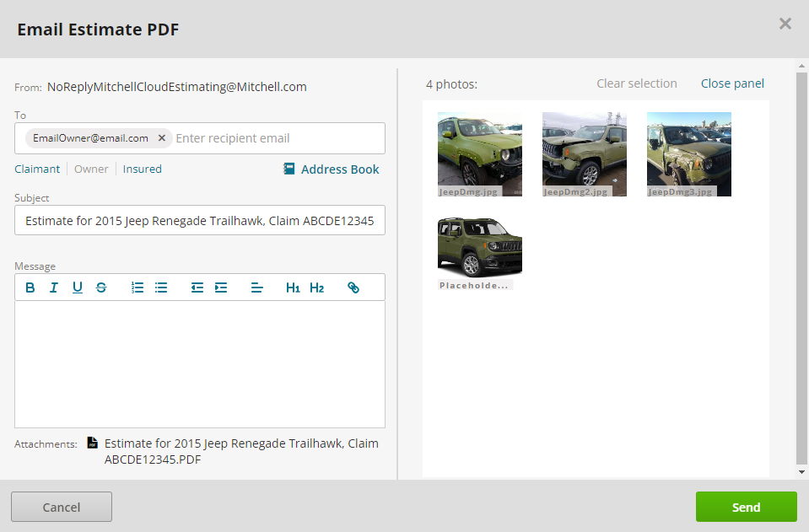809x532 pixels.
Task: Add Owner as recipient
Action: [x=91, y=169]
